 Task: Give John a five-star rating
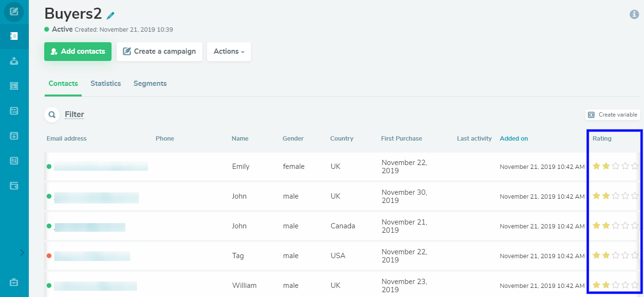[635, 196]
